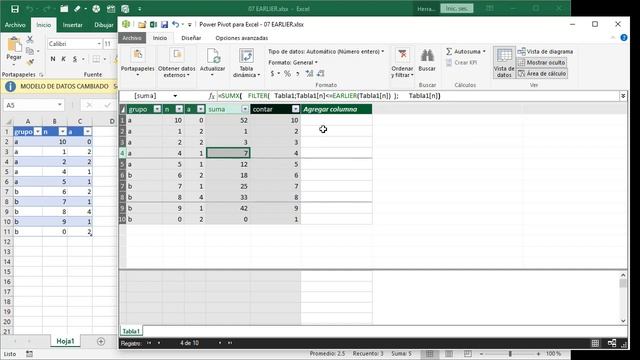Open suma column filter dropdown

(x=245, y=109)
